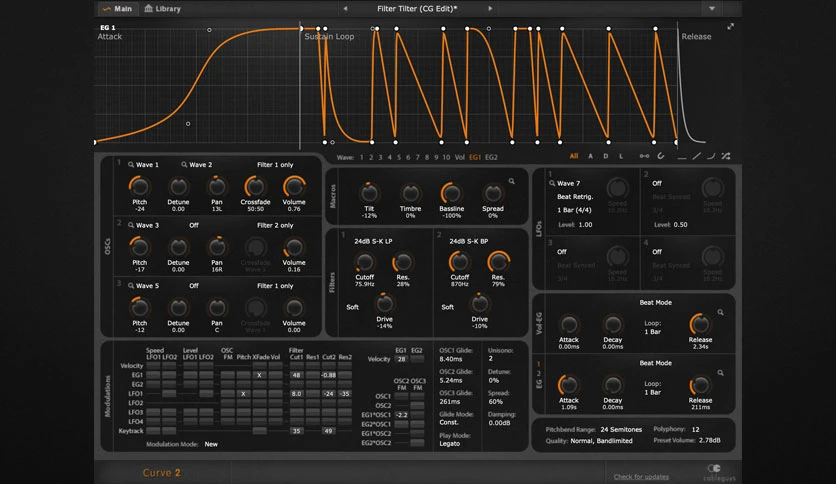This screenshot has height=484, width=836.
Task: Select Wave 7 in the wave selector
Action: (417, 157)
